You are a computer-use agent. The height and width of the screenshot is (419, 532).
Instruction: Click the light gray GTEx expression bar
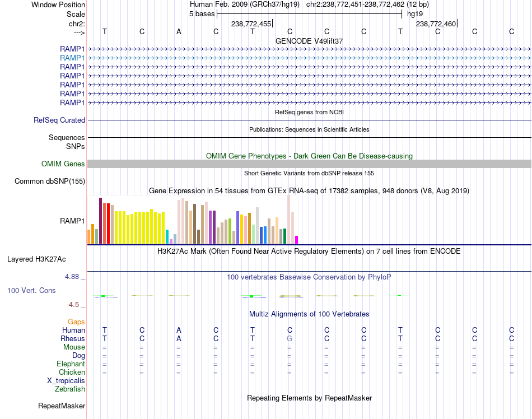(x=258, y=225)
